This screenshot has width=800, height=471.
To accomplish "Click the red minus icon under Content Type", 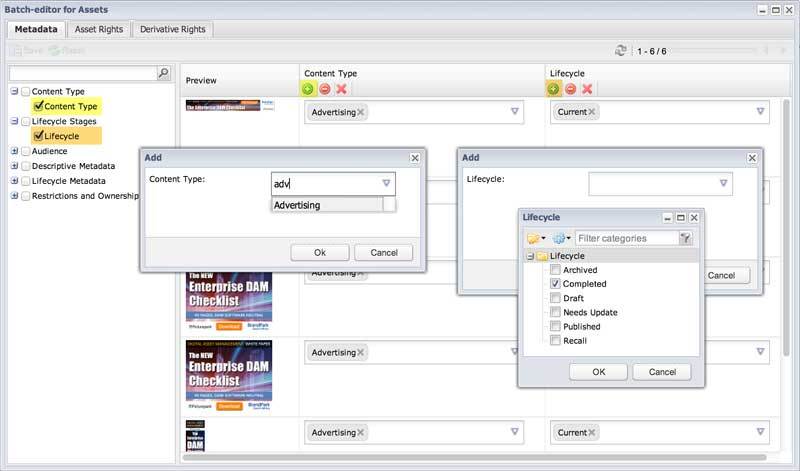I will [324, 89].
